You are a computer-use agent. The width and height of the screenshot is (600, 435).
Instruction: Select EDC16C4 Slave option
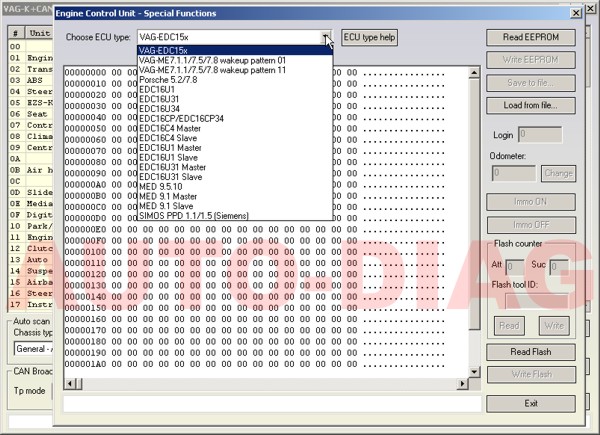[235, 138]
